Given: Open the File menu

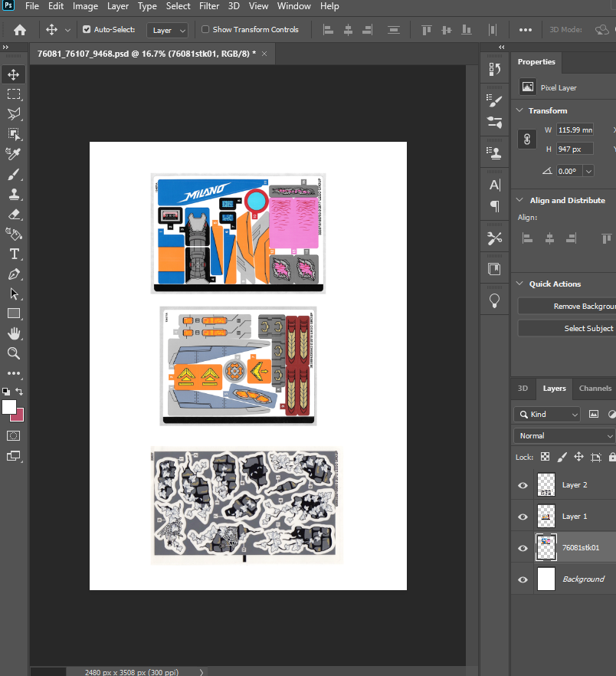Looking at the screenshot, I should point(32,6).
